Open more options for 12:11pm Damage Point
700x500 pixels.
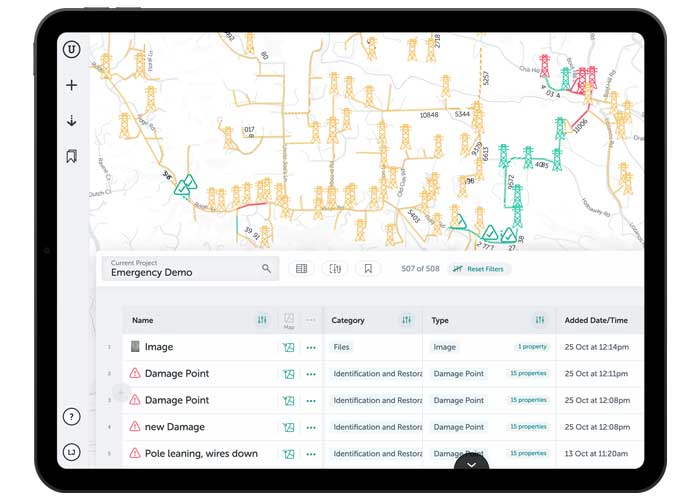tap(311, 374)
